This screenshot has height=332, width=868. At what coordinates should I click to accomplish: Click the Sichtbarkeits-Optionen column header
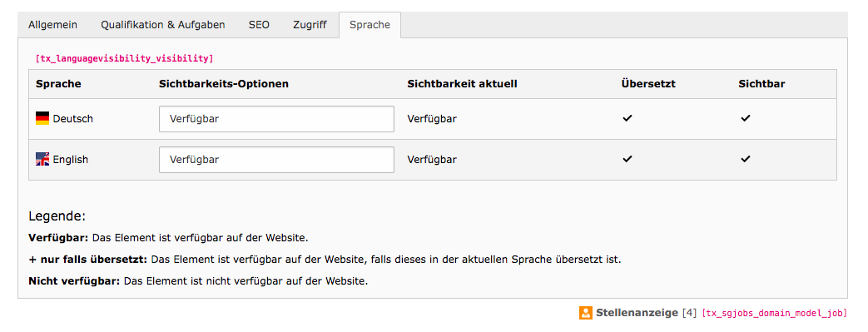(224, 84)
